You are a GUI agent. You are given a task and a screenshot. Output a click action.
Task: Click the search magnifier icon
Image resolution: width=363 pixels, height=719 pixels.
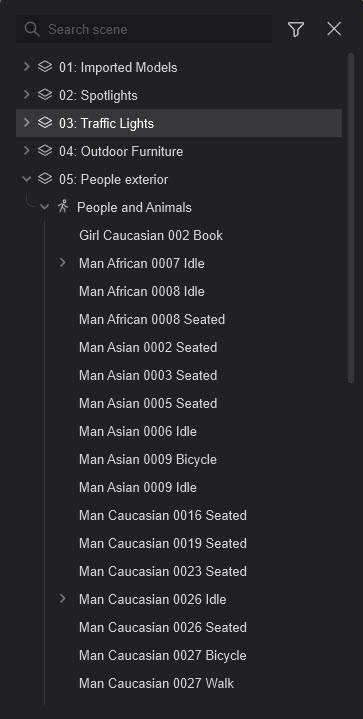click(32, 29)
